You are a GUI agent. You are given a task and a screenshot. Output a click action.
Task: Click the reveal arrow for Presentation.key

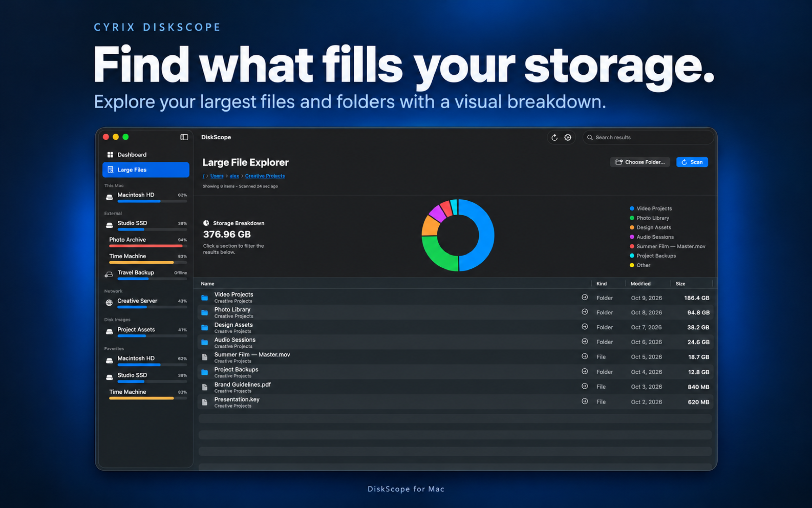(585, 402)
